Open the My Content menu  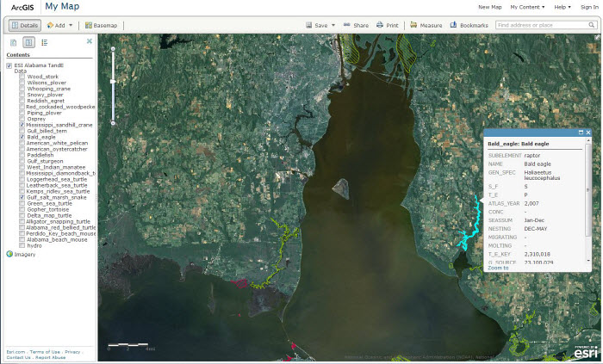click(x=527, y=7)
